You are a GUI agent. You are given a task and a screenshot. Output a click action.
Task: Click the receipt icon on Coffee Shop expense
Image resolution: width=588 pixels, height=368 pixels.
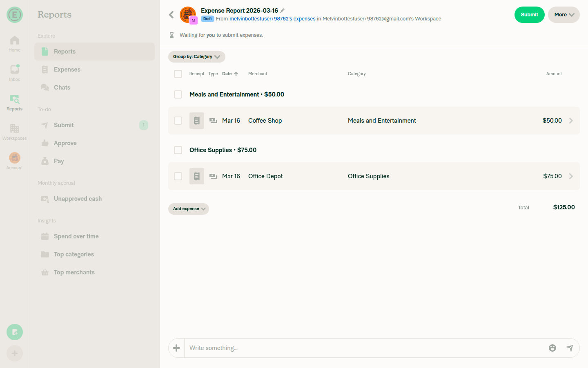click(x=196, y=121)
